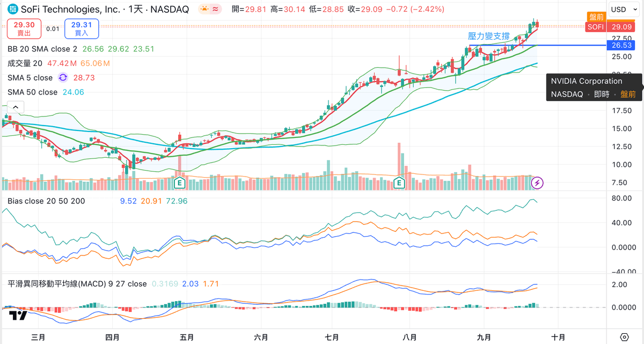
Task: Click the NVIDIA Corporation tooltip title
Action: click(x=587, y=81)
